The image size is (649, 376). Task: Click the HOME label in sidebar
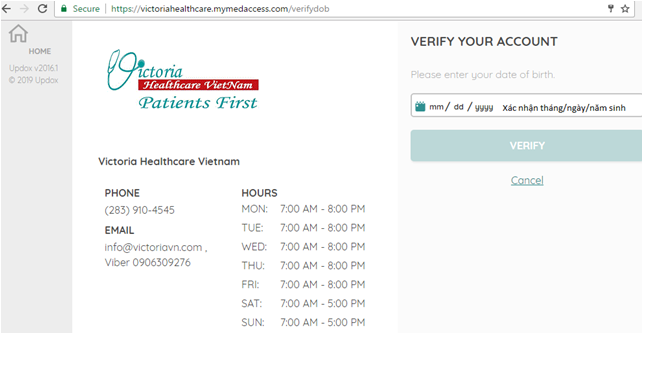click(40, 51)
